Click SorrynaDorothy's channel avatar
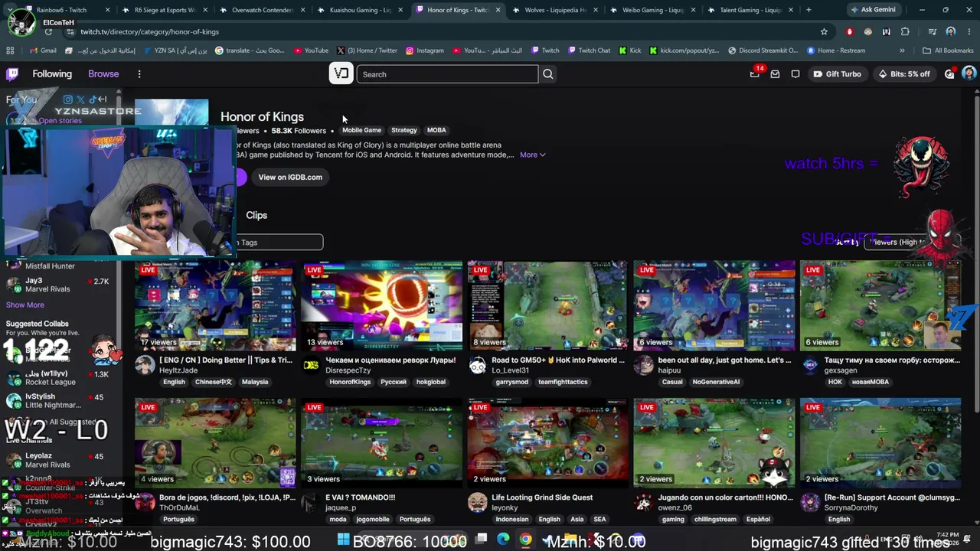980x551 pixels. (809, 502)
